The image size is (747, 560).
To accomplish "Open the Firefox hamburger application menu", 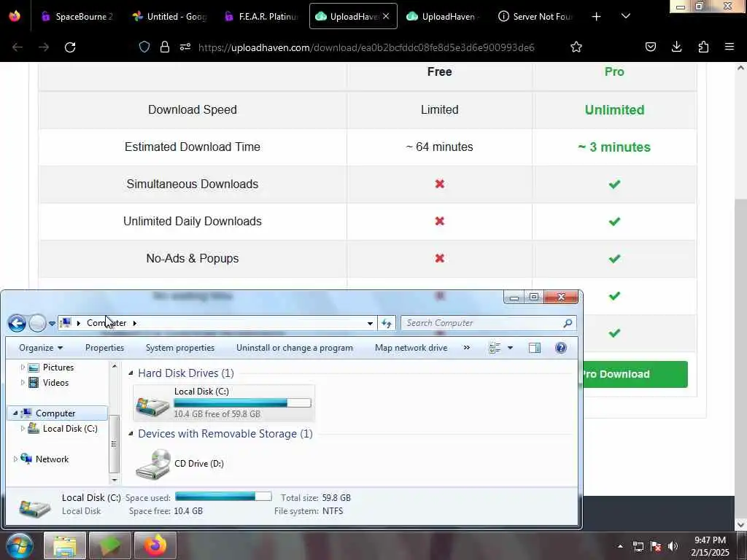I will pos(729,47).
